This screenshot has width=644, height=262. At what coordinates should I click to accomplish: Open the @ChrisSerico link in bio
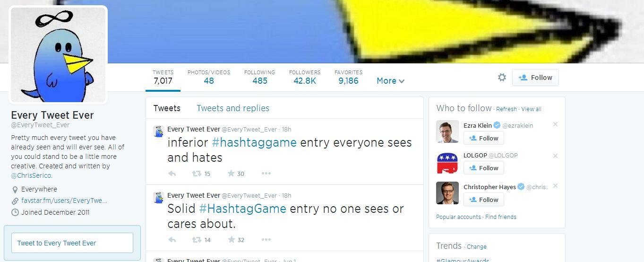click(x=31, y=175)
